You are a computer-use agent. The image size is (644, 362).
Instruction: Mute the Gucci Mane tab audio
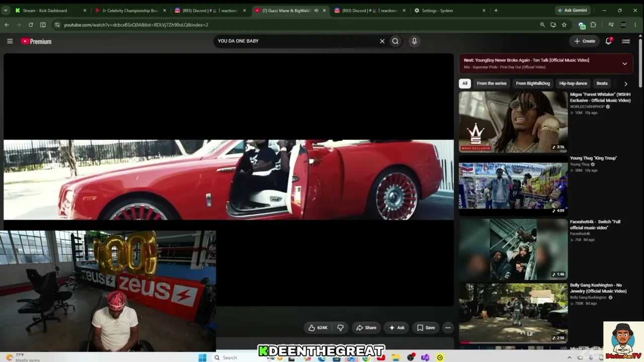tap(316, 11)
